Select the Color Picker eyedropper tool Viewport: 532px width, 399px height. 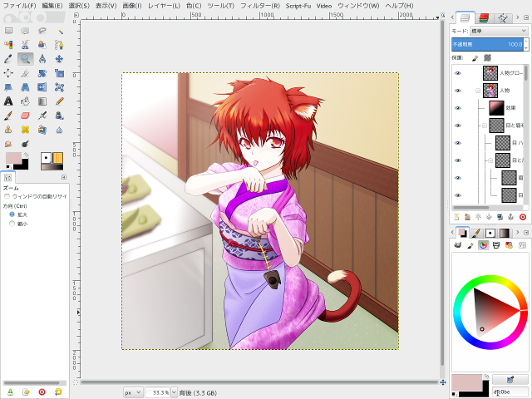click(x=8, y=59)
